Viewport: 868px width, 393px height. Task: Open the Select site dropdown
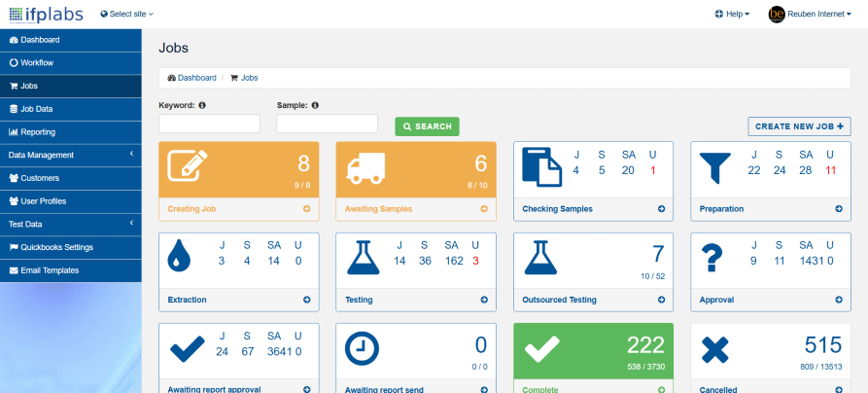coord(126,15)
